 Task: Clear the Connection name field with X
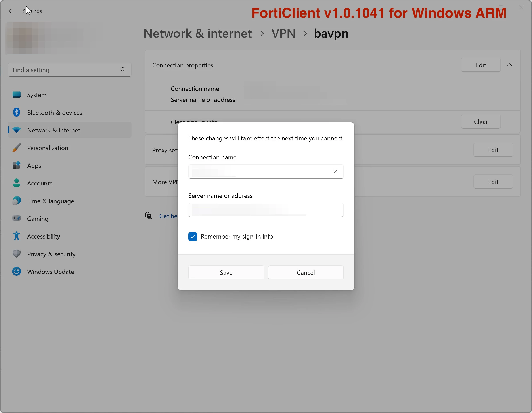(335, 171)
